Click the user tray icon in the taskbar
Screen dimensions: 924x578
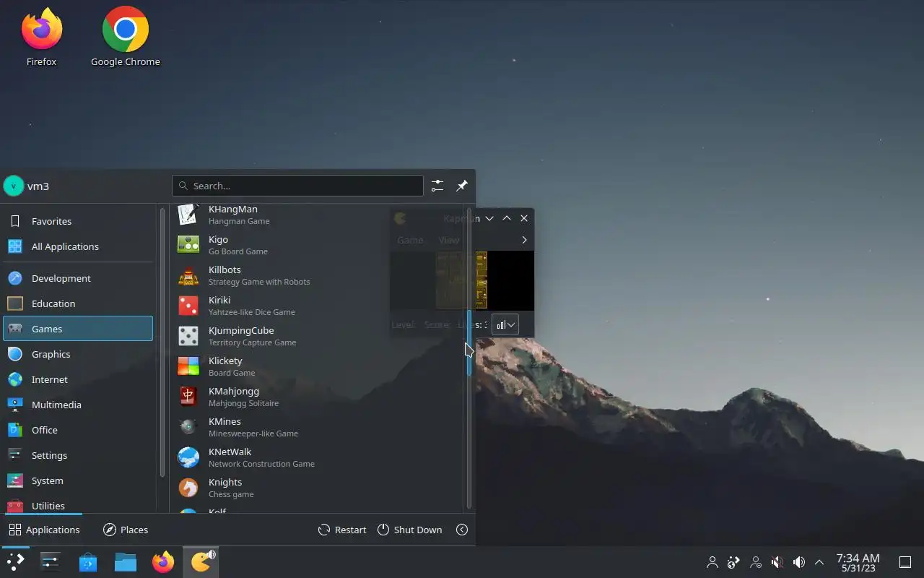pyautogui.click(x=712, y=562)
